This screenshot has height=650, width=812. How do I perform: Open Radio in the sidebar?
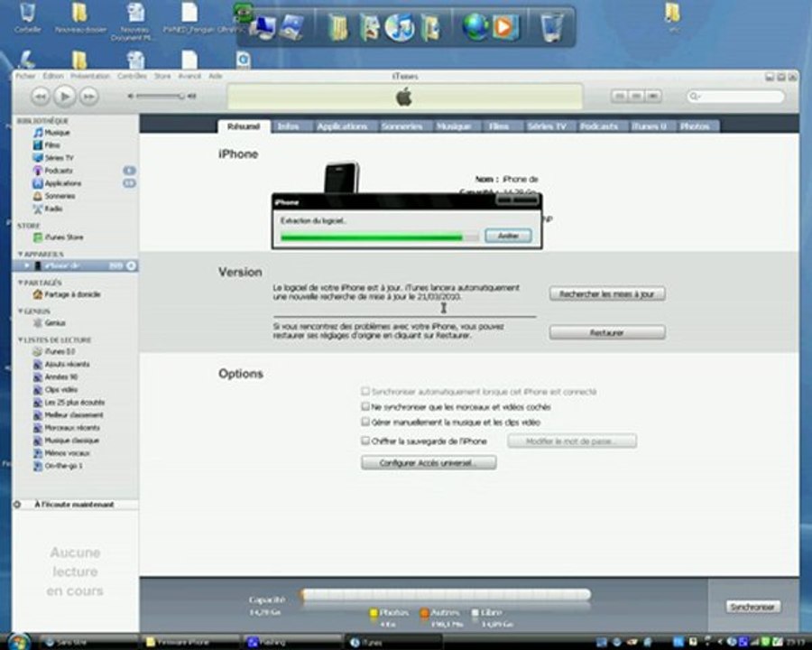point(48,209)
